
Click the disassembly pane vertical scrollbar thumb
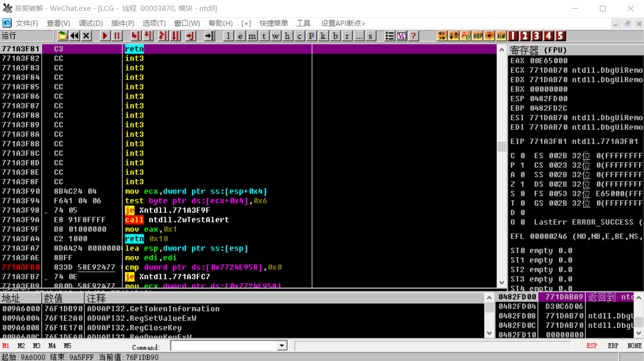pyautogui.click(x=502, y=147)
